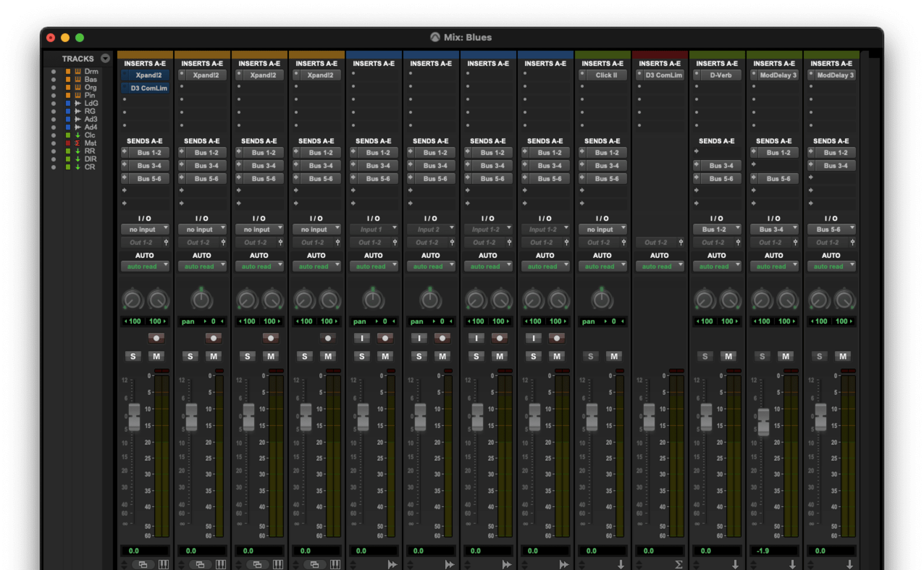Open the Click II insert plugin
Screen dimensions: 924x570
(606, 75)
